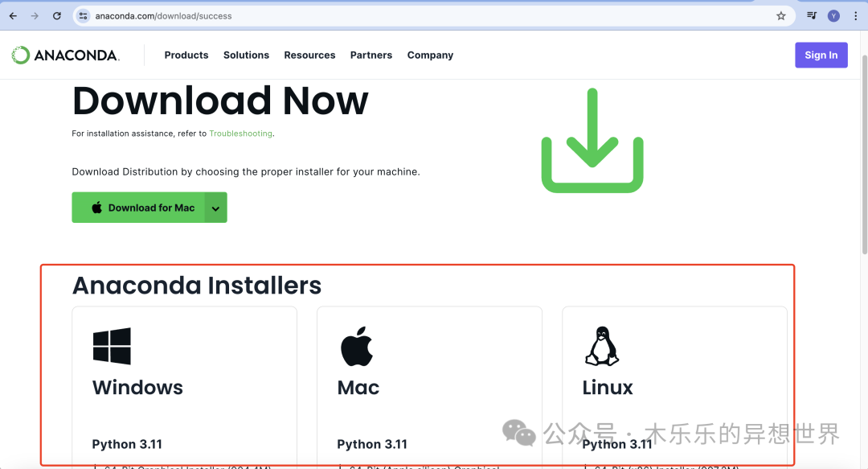The width and height of the screenshot is (868, 469).
Task: Click the browser forward arrow
Action: click(35, 16)
